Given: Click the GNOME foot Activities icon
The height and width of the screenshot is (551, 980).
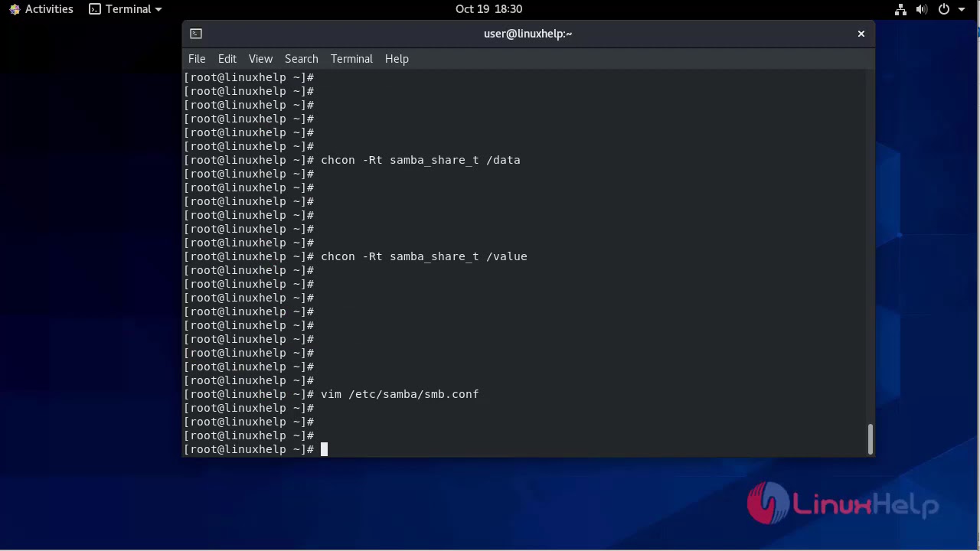Looking at the screenshot, I should [15, 9].
